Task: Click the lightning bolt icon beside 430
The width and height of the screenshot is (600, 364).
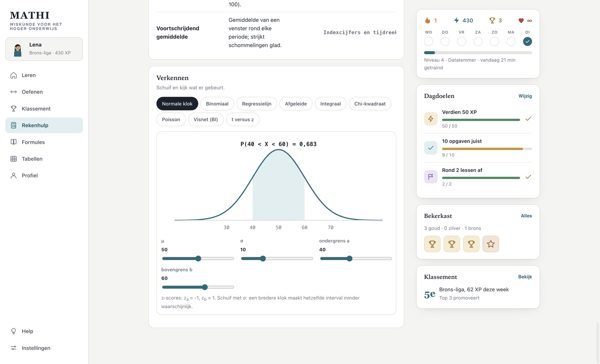Action: (456, 20)
